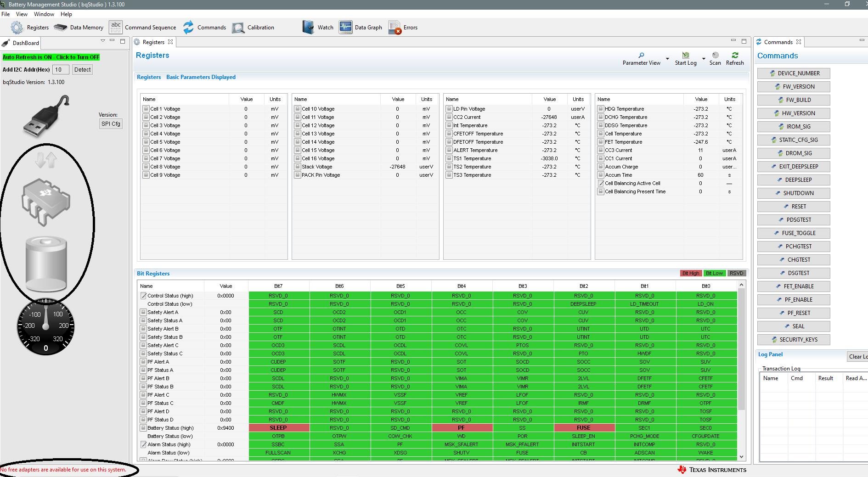The width and height of the screenshot is (868, 477).
Task: Click the Bit High red legend swatch
Action: point(691,273)
